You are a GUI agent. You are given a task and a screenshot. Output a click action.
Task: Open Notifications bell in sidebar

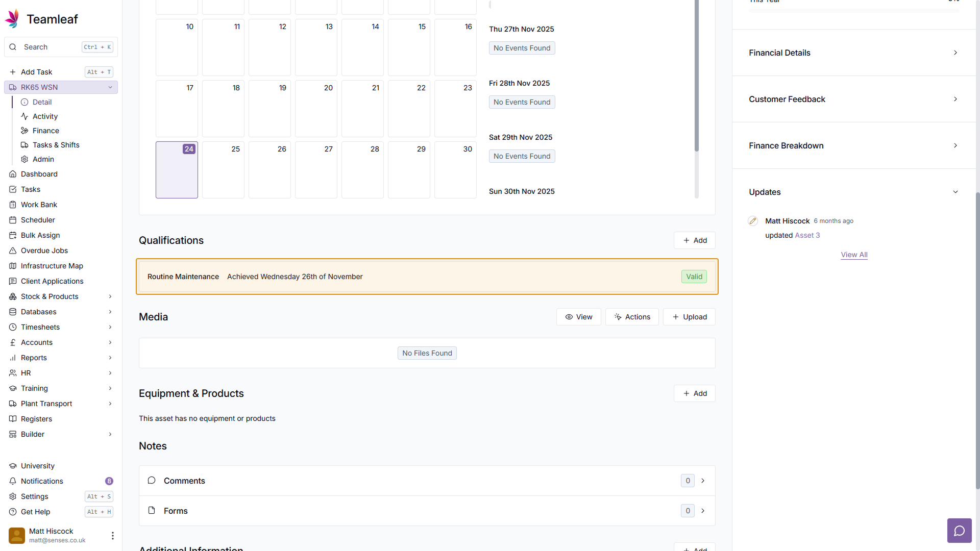(42, 481)
